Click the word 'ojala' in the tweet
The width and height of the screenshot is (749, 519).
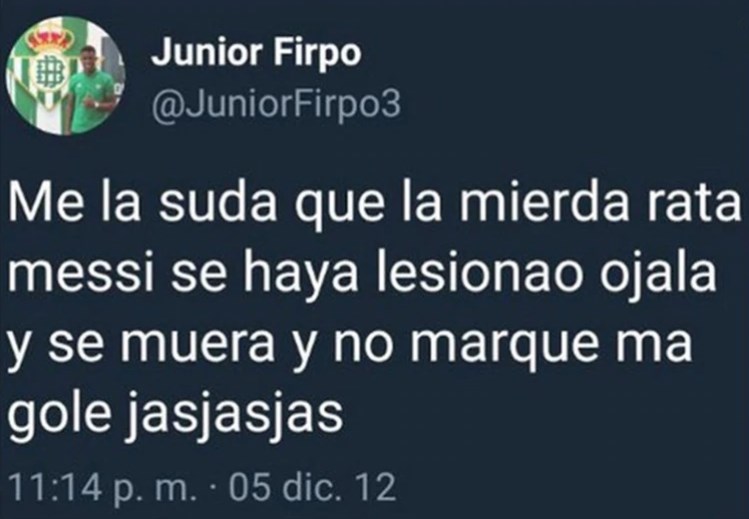(658, 275)
